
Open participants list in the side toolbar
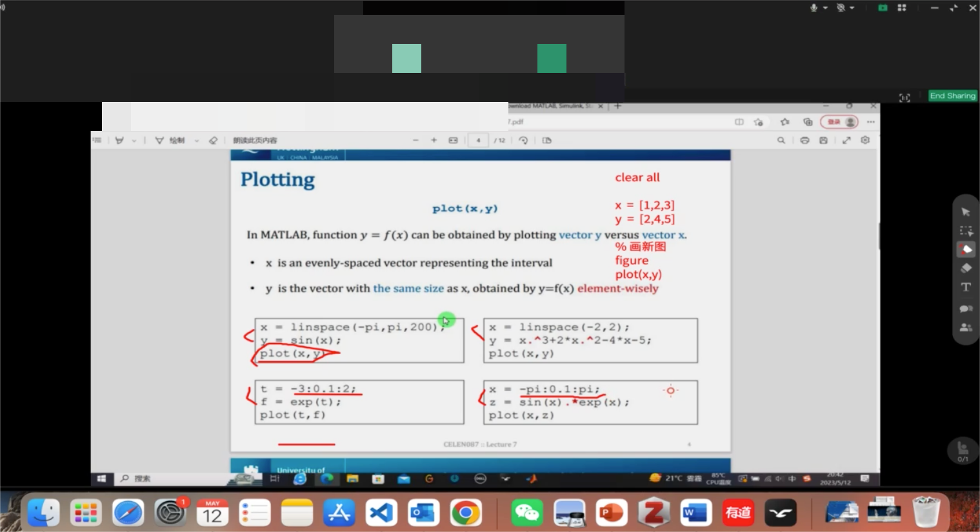point(966,328)
